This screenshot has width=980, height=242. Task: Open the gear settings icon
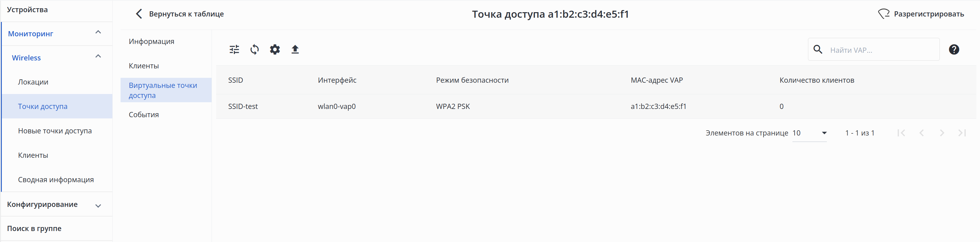pos(275,49)
